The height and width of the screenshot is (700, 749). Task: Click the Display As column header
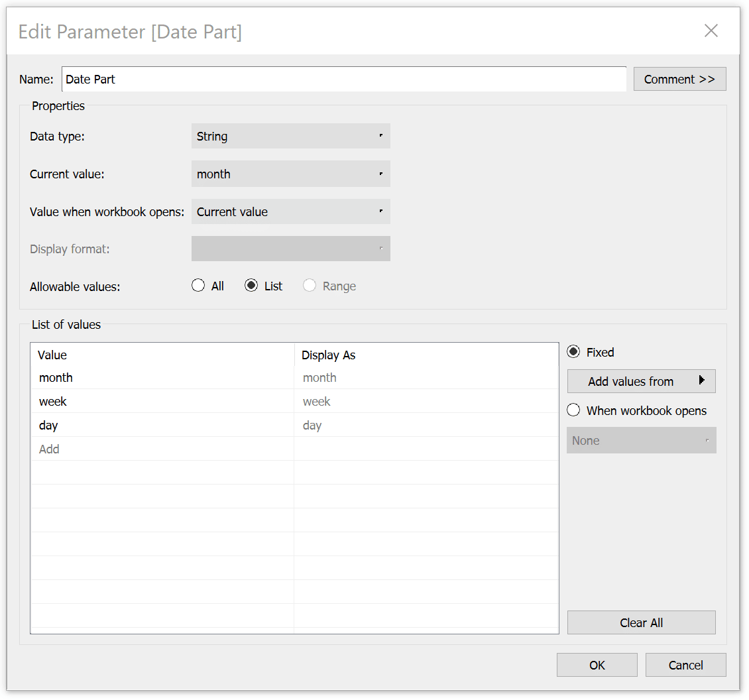pos(426,355)
